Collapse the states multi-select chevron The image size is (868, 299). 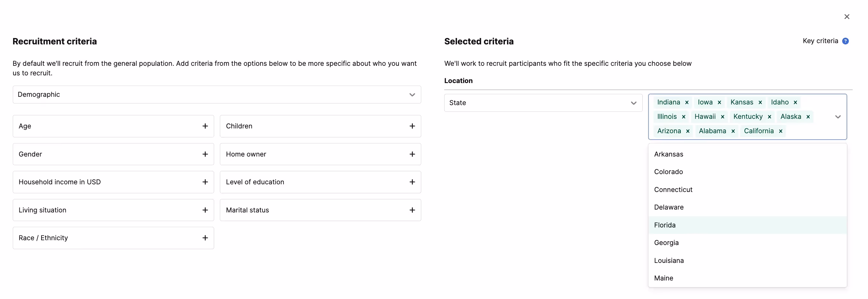pyautogui.click(x=838, y=117)
